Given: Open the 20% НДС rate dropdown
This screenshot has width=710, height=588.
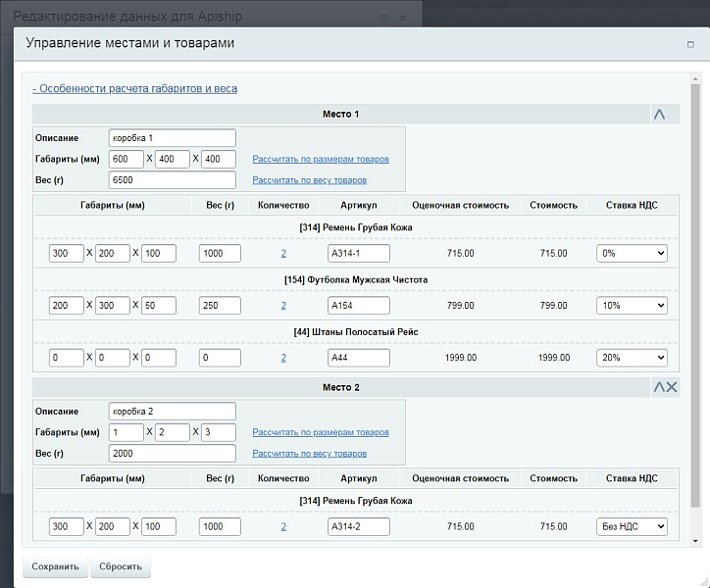Looking at the screenshot, I should point(632,358).
